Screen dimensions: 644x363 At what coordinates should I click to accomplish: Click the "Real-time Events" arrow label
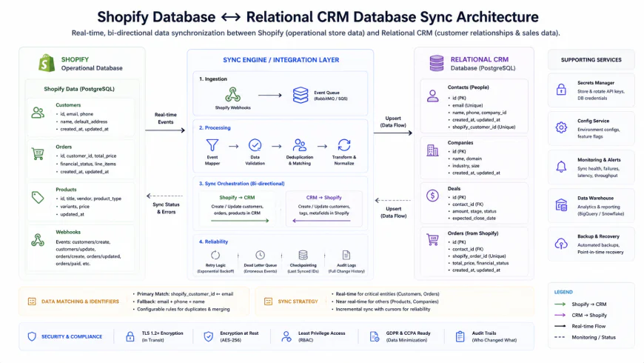pyautogui.click(x=166, y=119)
